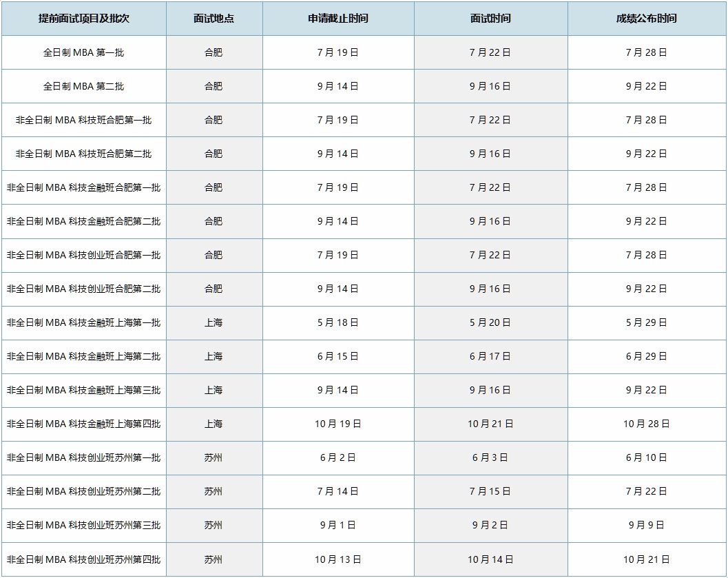Click the 面试地点 column header

[x=214, y=19]
